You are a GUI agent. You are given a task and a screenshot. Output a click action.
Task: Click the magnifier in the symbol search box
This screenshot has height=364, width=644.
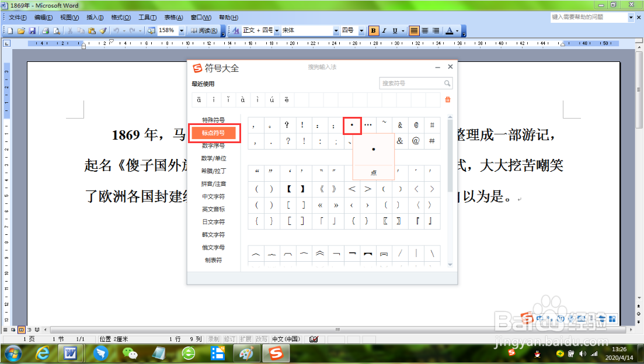447,84
